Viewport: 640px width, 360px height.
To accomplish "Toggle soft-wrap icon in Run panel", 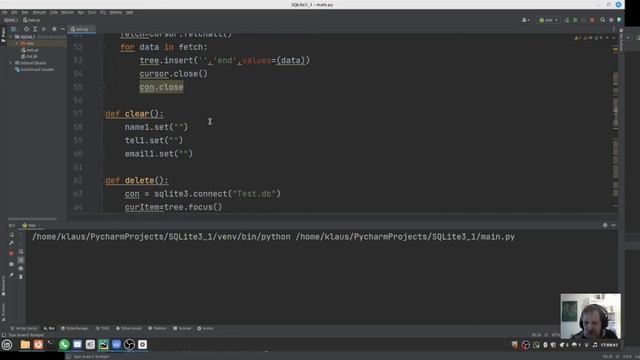I will 21,251.
